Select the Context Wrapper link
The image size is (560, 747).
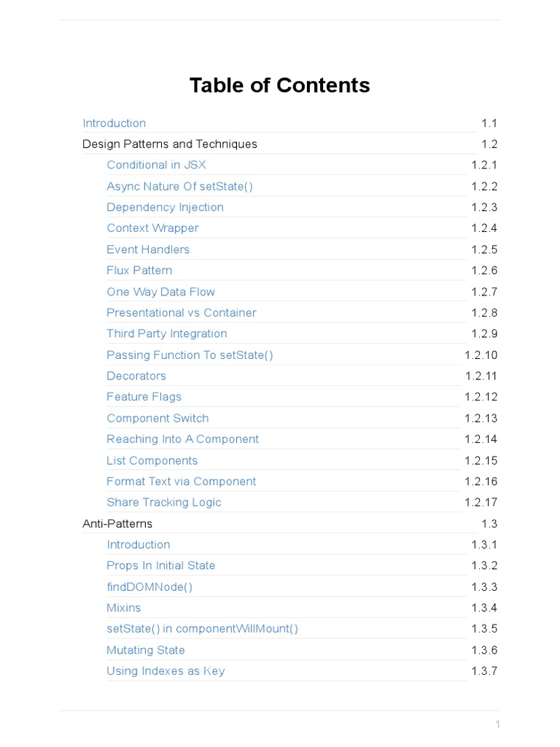click(x=152, y=228)
